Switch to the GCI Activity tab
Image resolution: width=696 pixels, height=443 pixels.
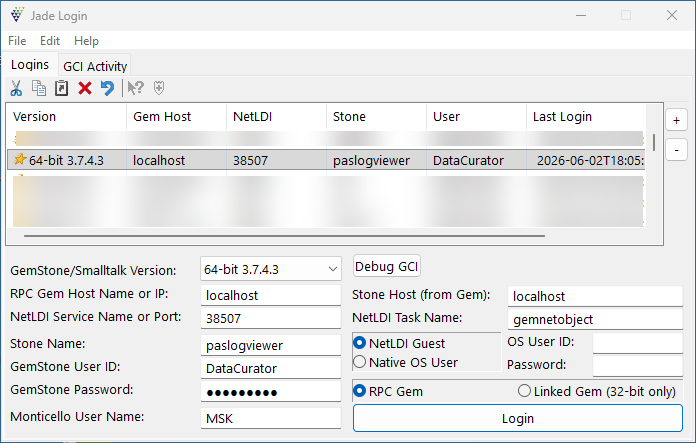[95, 67]
